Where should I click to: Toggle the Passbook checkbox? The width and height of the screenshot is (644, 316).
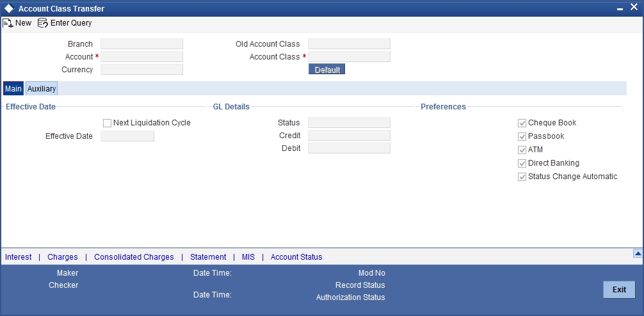pos(522,136)
